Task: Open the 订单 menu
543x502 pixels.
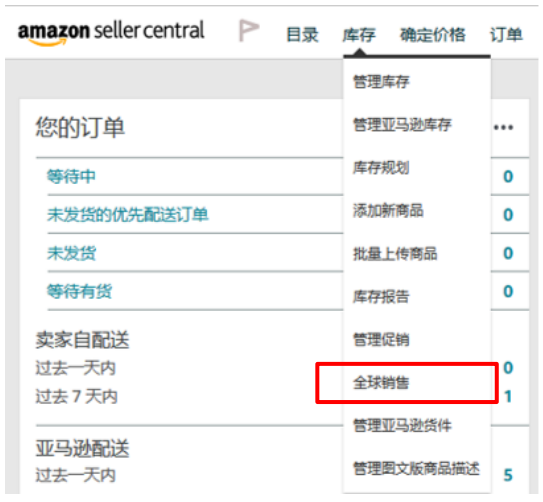Action: tap(506, 35)
